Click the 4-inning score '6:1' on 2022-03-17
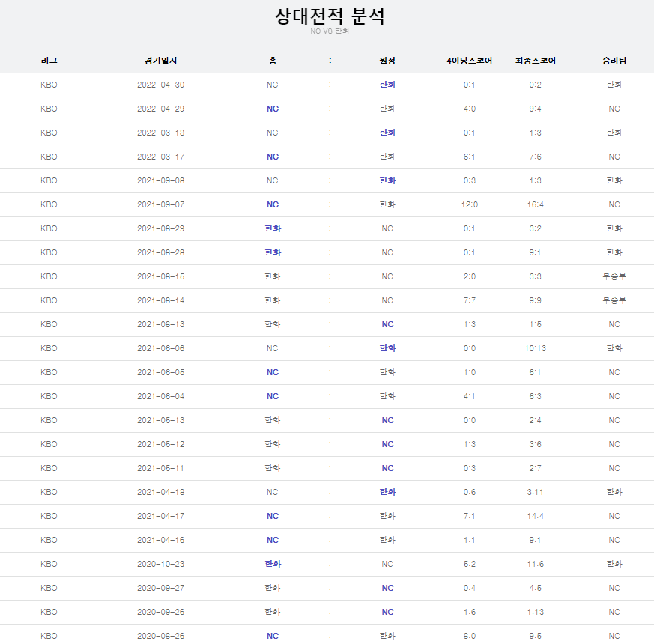 (469, 157)
